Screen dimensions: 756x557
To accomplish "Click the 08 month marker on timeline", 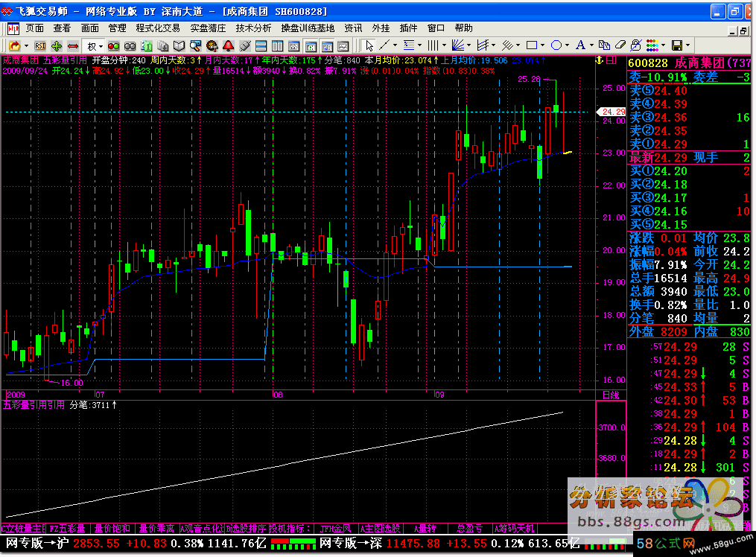I will coord(278,395).
